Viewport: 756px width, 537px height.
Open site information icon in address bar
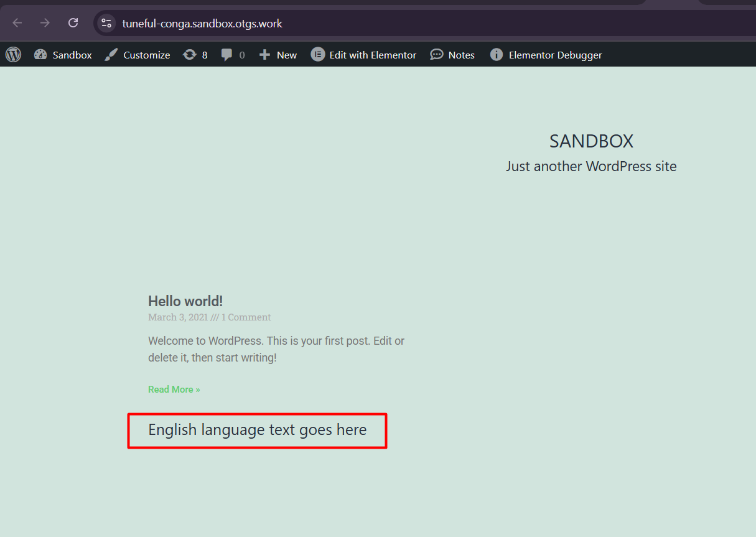tap(106, 23)
